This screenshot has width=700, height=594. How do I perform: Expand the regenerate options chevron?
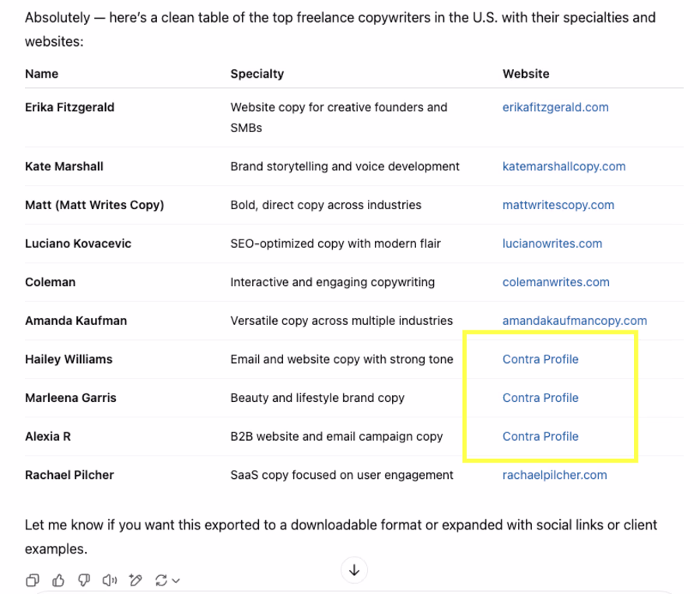tap(176, 581)
